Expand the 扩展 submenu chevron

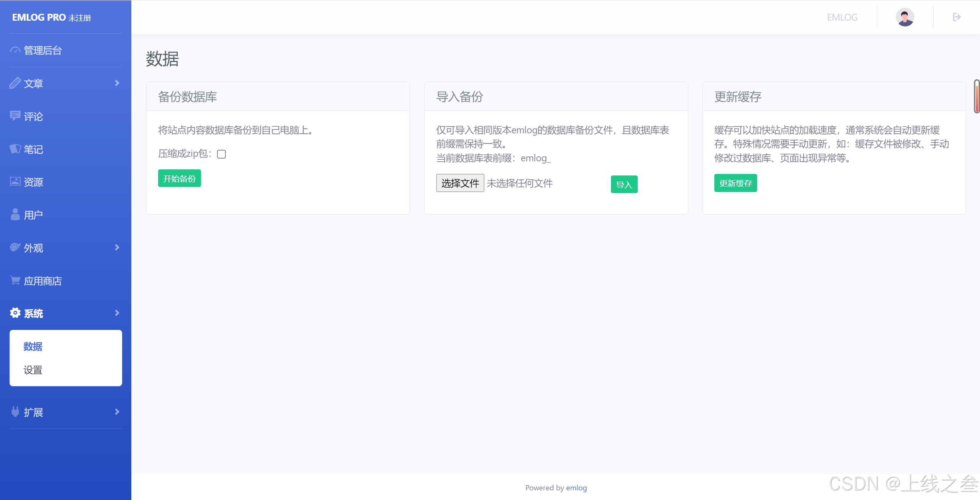coord(117,412)
